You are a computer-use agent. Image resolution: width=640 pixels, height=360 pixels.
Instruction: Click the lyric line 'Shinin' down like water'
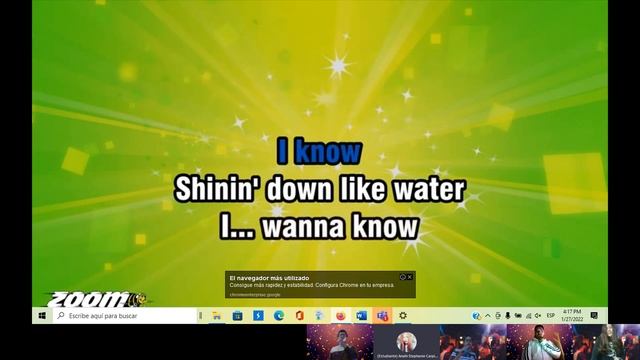[x=320, y=189]
